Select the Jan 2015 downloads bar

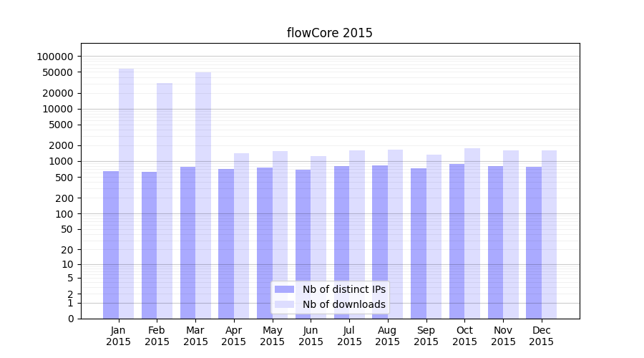pyautogui.click(x=126, y=193)
